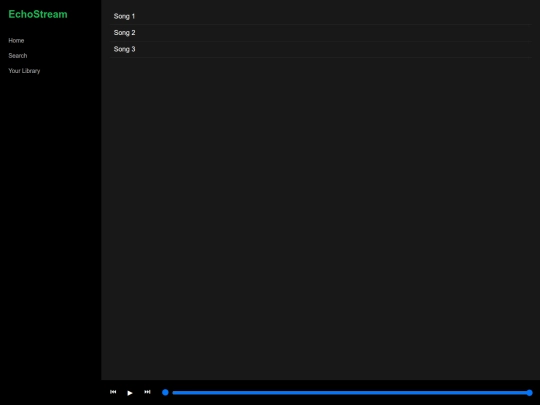Select Song 1 in the track list
This screenshot has height=405, width=540.
click(321, 16)
